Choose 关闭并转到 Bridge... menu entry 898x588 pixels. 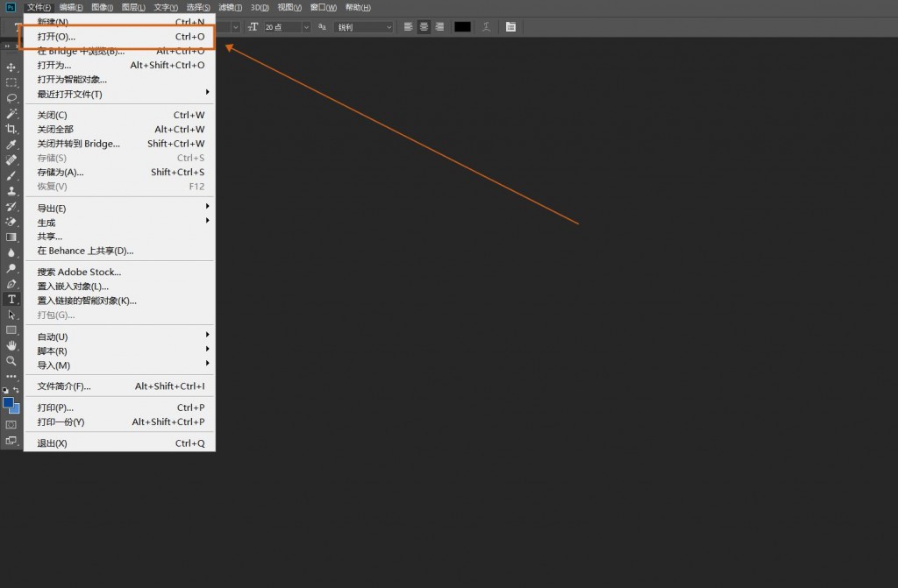tap(119, 144)
